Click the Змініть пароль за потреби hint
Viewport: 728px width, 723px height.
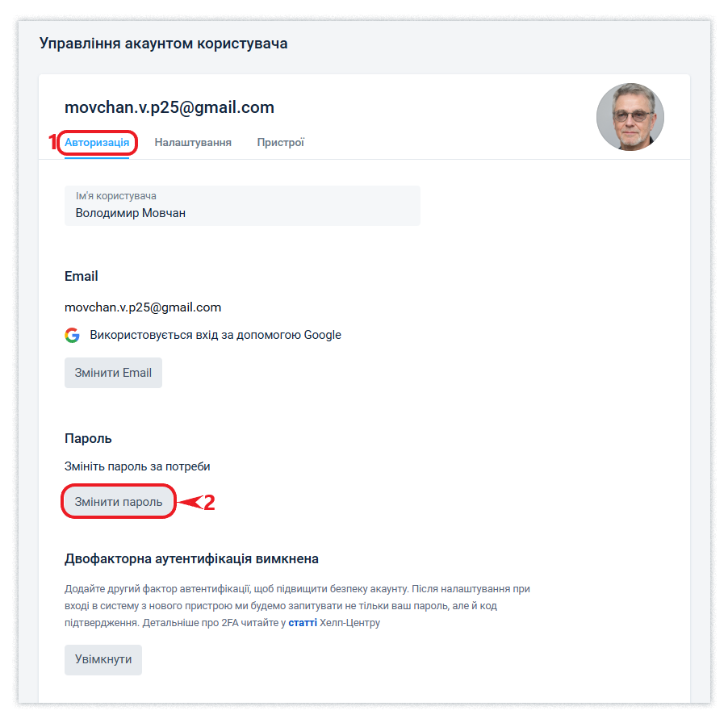click(x=137, y=466)
